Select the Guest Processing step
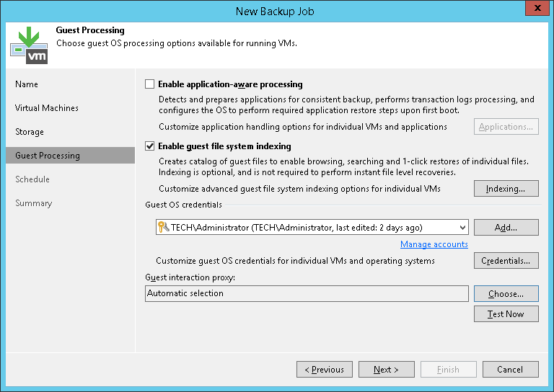Image resolution: width=554 pixels, height=392 pixels. coord(48,156)
